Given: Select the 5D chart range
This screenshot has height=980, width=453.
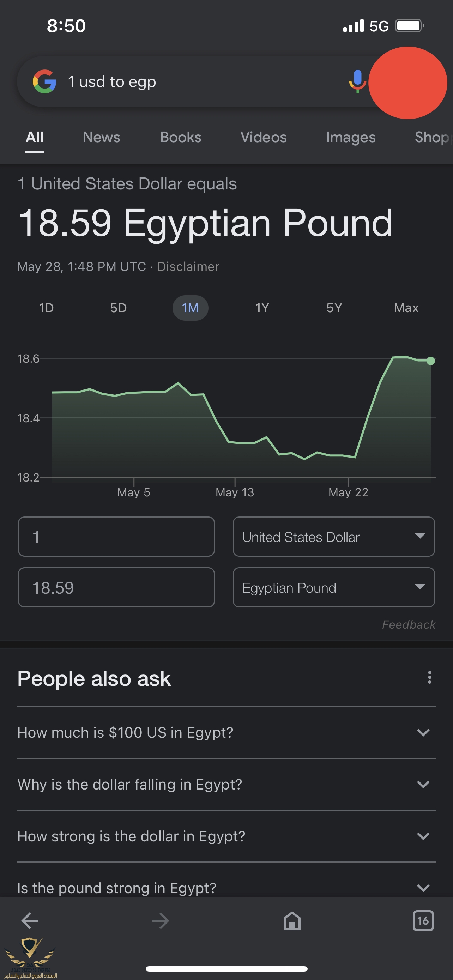Looking at the screenshot, I should pyautogui.click(x=118, y=308).
